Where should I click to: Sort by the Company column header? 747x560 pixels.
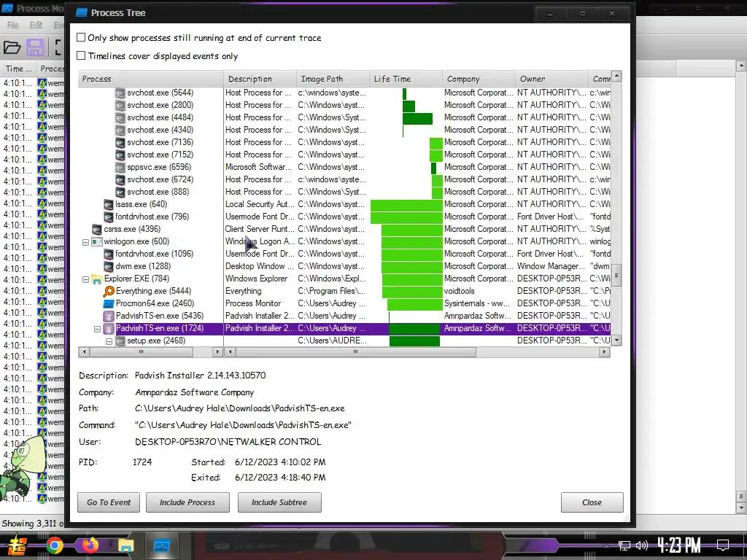479,79
